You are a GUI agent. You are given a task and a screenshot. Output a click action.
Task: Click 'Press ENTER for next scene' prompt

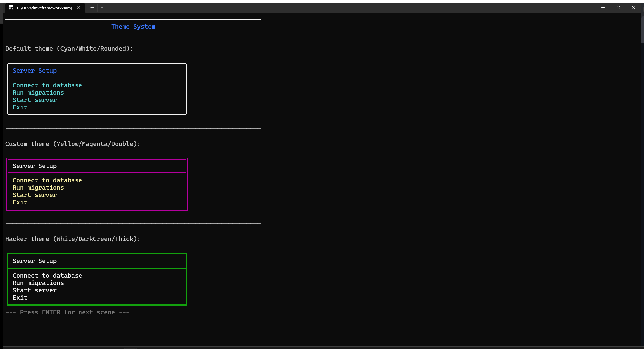68,312
